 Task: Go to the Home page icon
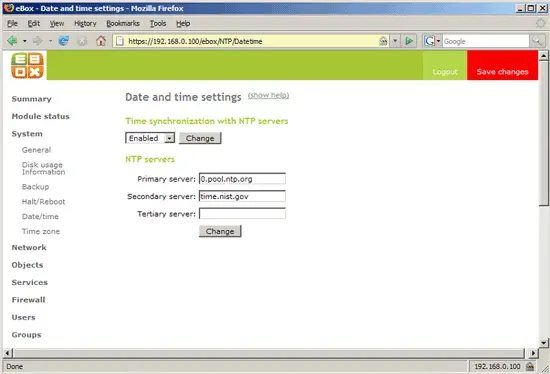pyautogui.click(x=101, y=41)
